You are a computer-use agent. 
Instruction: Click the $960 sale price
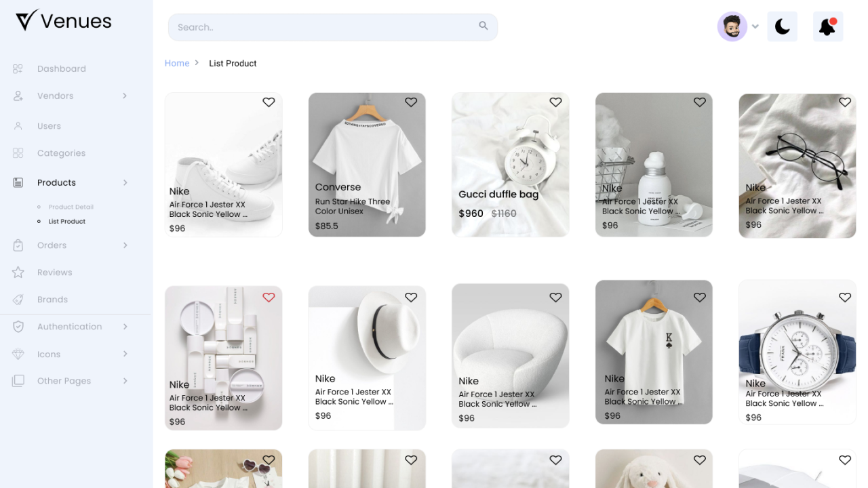(x=471, y=213)
